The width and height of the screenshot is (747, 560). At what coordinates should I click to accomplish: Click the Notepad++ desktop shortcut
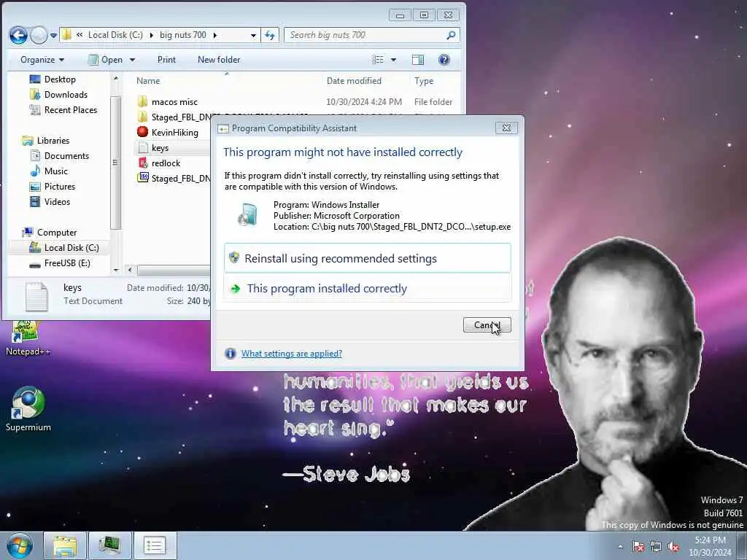pyautogui.click(x=27, y=339)
